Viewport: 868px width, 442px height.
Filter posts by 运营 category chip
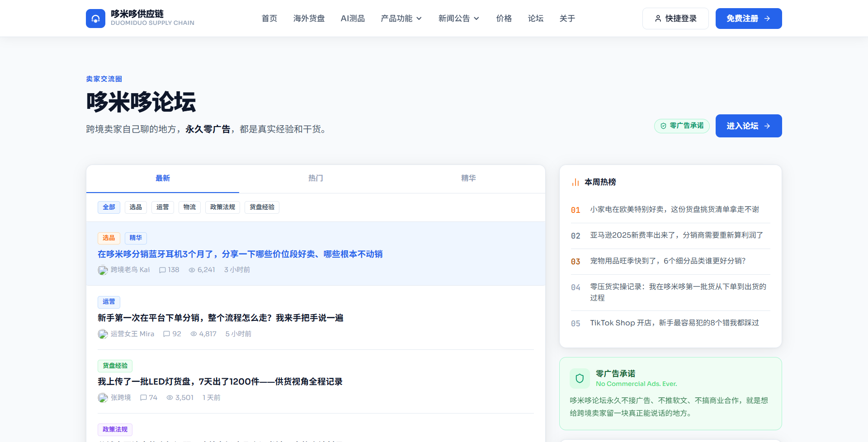pos(163,207)
